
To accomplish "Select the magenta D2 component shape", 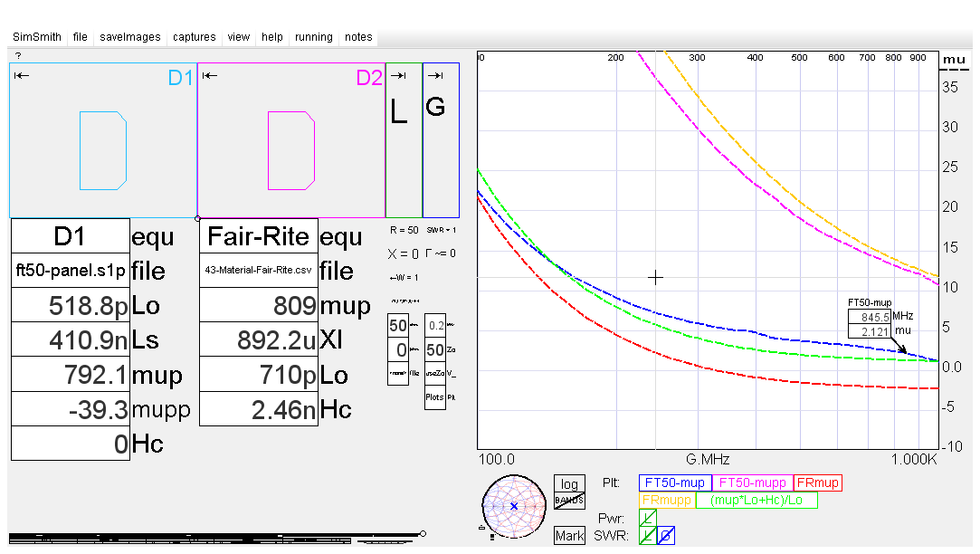I will (x=291, y=150).
